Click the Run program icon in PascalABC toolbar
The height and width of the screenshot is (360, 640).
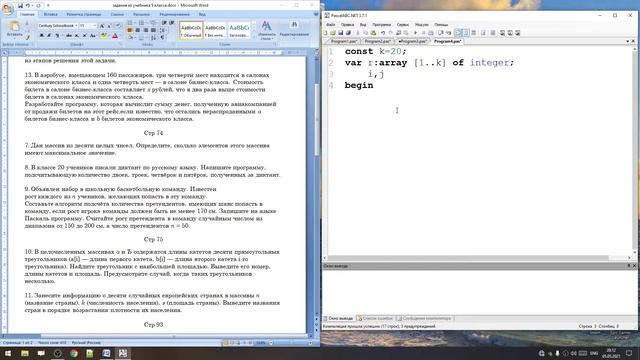point(416,33)
